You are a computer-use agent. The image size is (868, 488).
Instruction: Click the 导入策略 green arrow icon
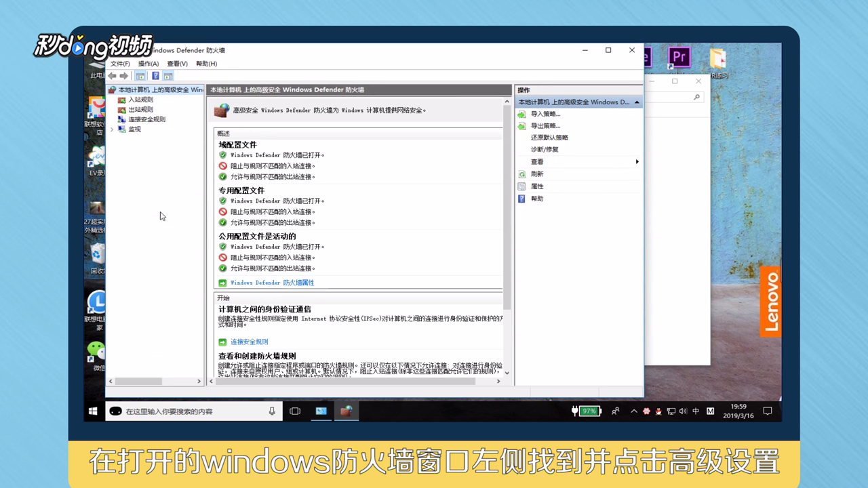pos(521,114)
